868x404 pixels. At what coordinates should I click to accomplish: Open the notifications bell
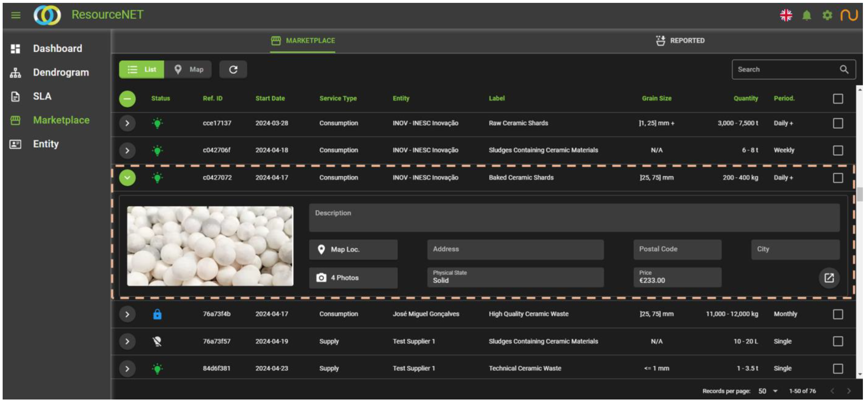pos(806,15)
